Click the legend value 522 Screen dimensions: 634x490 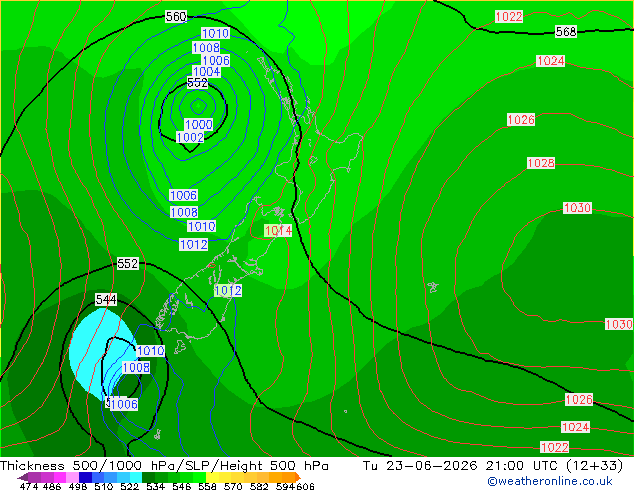(129, 486)
